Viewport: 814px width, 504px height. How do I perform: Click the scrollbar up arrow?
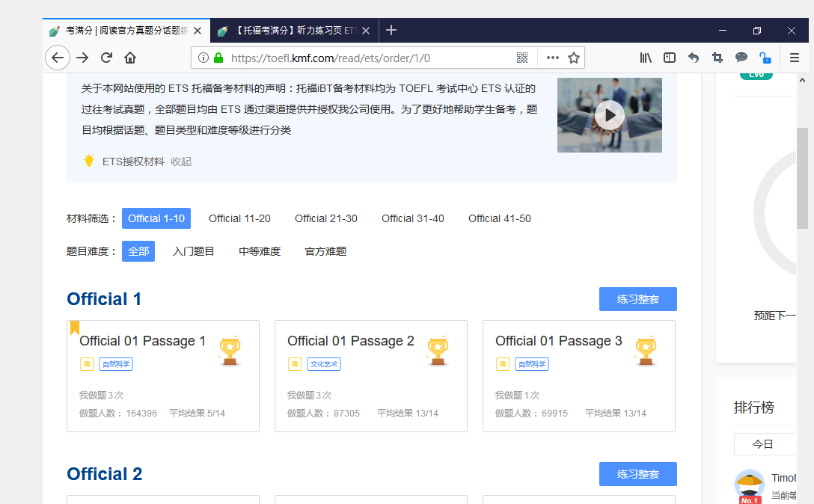[x=802, y=80]
